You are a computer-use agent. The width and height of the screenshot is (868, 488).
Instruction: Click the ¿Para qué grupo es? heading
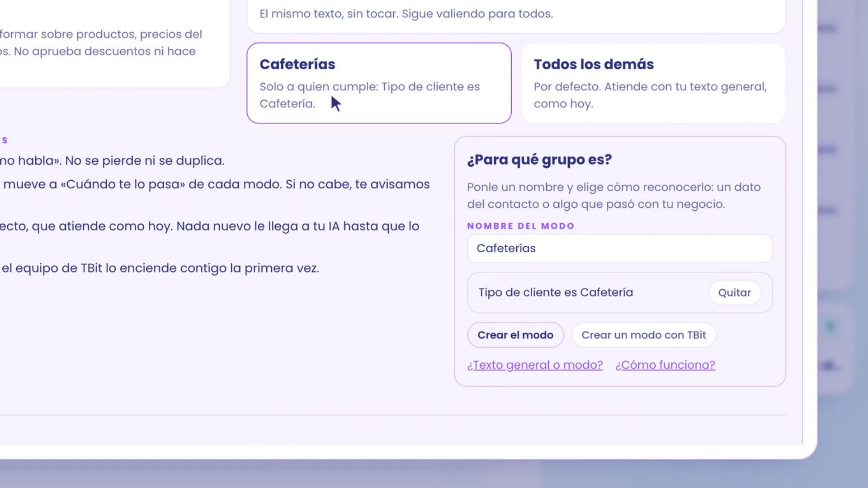[x=539, y=160]
